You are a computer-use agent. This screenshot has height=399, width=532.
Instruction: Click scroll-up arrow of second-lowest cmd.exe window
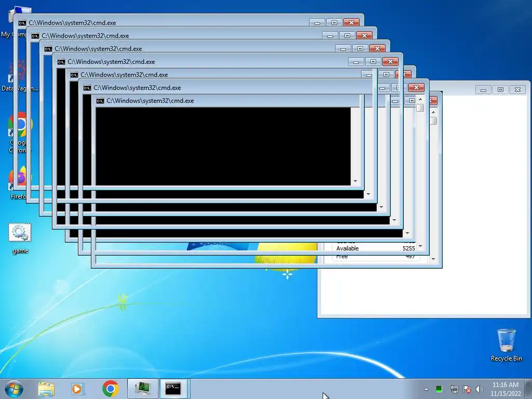click(x=420, y=99)
